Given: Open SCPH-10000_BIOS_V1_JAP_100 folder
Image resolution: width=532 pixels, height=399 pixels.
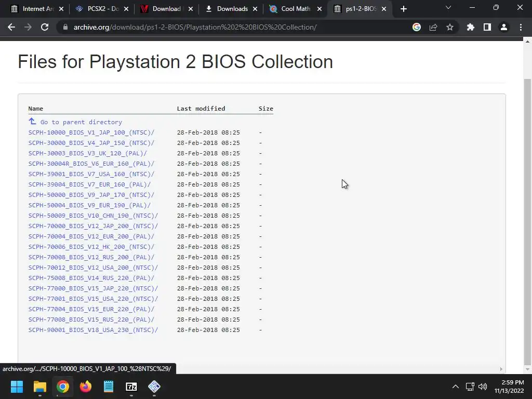Looking at the screenshot, I should coord(91,132).
